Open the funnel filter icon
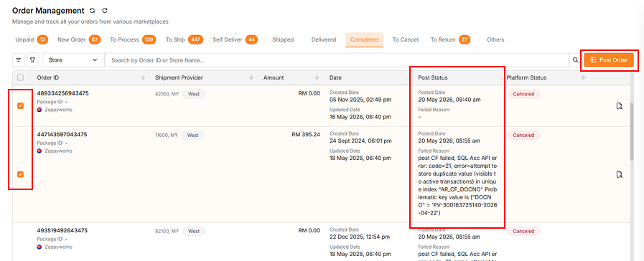The width and height of the screenshot is (644, 261). coord(33,60)
